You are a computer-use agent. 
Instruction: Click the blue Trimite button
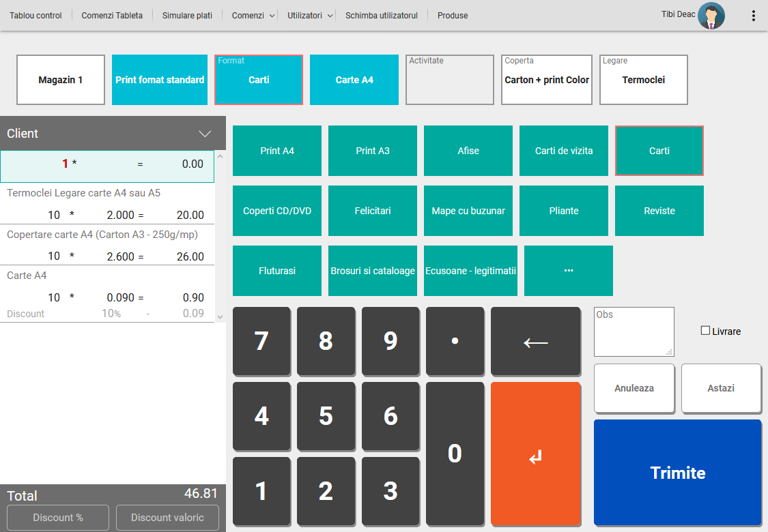click(x=677, y=473)
